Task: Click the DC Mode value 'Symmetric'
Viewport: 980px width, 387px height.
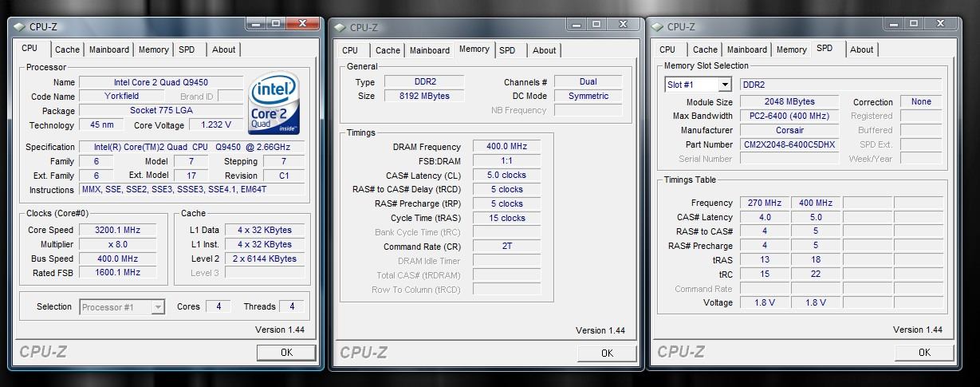Action: click(x=588, y=96)
